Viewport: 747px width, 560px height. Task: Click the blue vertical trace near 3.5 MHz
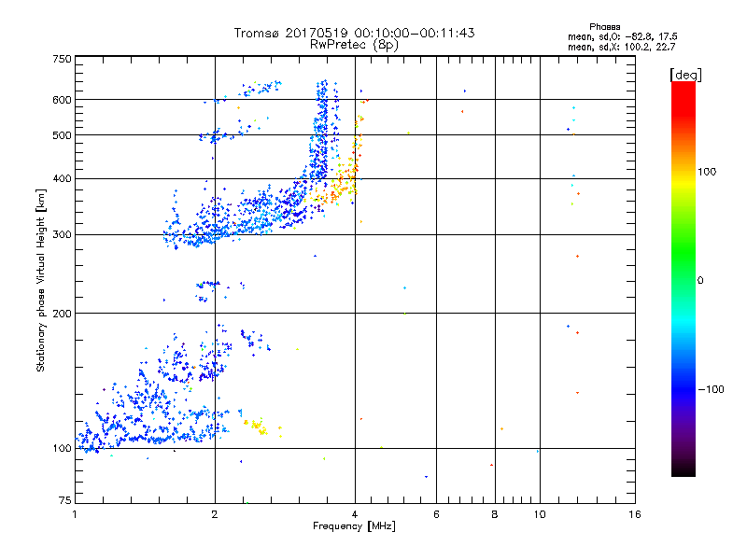click(x=321, y=129)
